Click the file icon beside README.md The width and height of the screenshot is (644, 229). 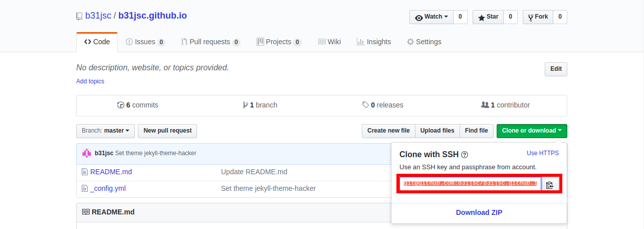[84, 172]
